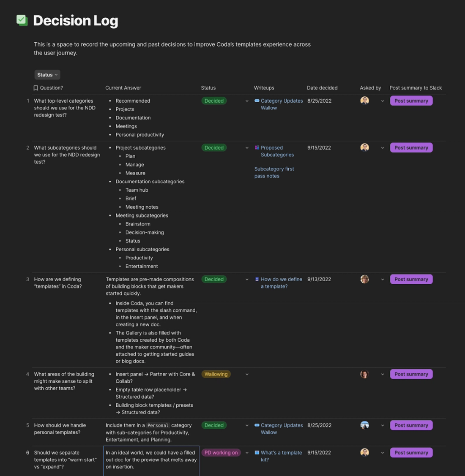Viewport: 465px width, 476px height.
Task: Open the Asked by dropdown arrow in row 6
Action: (382, 453)
